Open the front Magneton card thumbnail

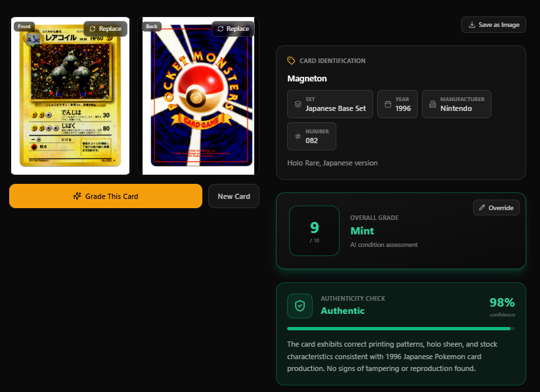tap(70, 96)
